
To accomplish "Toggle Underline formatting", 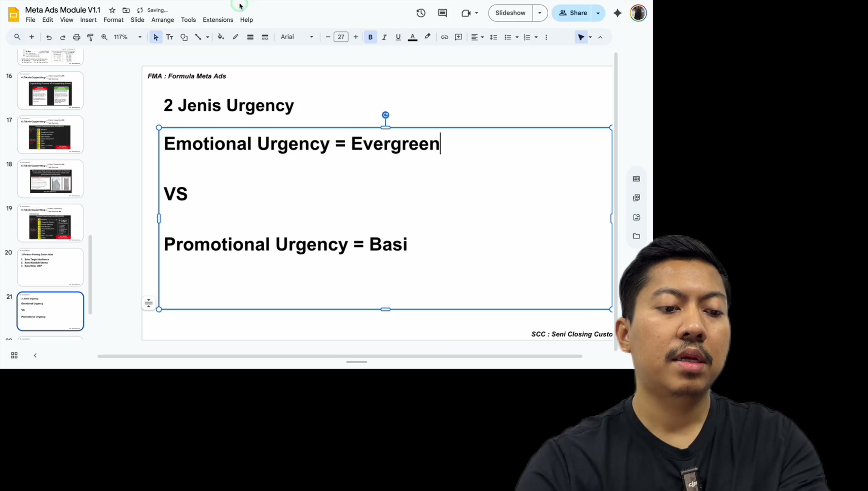I will [398, 37].
